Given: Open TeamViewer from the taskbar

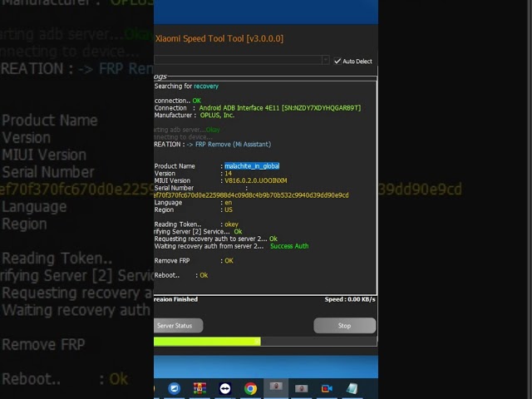Looking at the screenshot, I should point(225,388).
